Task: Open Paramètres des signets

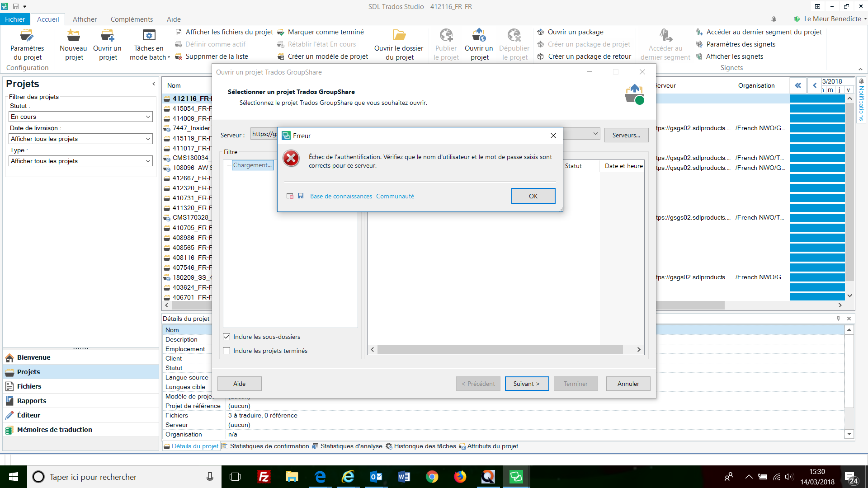Action: (x=736, y=44)
